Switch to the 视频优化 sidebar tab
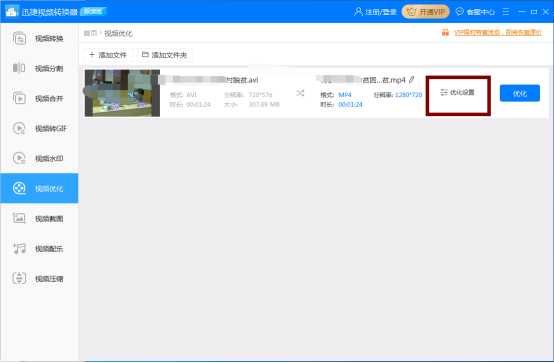Image resolution: width=554 pixels, height=363 pixels. (x=39, y=188)
